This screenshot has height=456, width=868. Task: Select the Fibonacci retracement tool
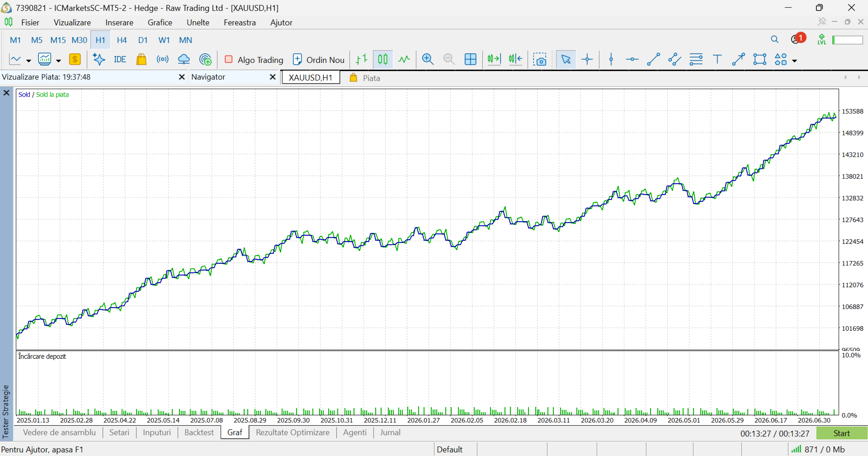696,59
